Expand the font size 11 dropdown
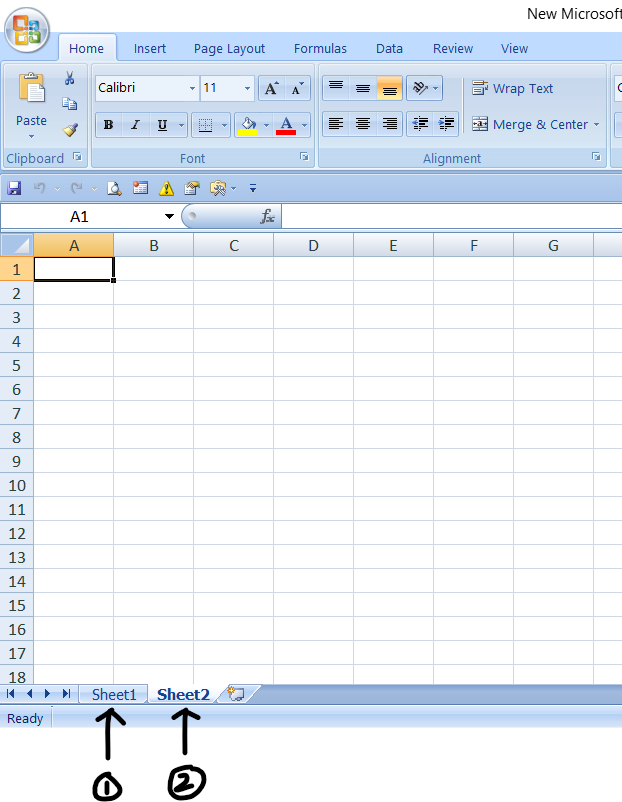The height and width of the screenshot is (802, 622). 247,89
